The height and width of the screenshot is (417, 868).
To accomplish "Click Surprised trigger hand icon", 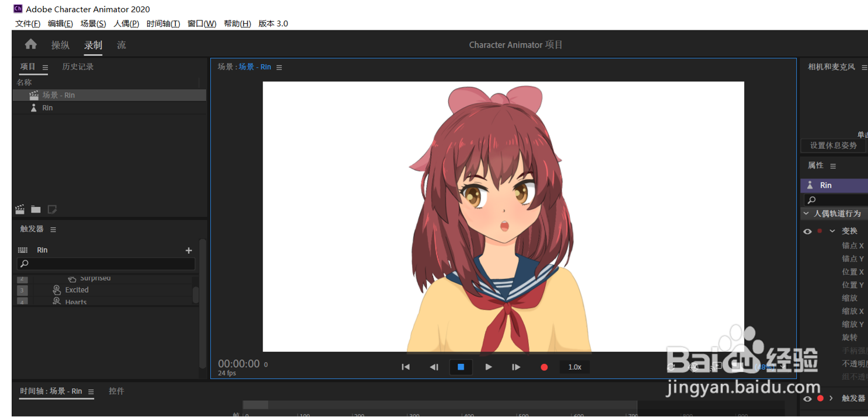I will click(72, 278).
